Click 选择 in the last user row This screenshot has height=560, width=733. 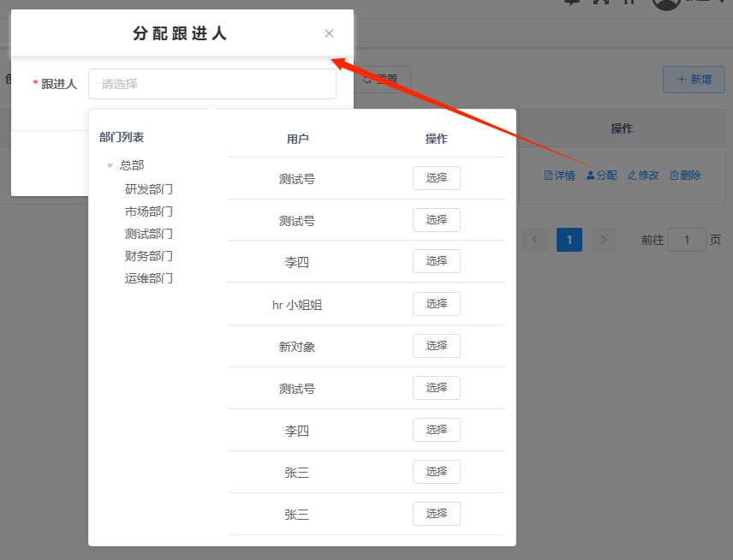436,514
